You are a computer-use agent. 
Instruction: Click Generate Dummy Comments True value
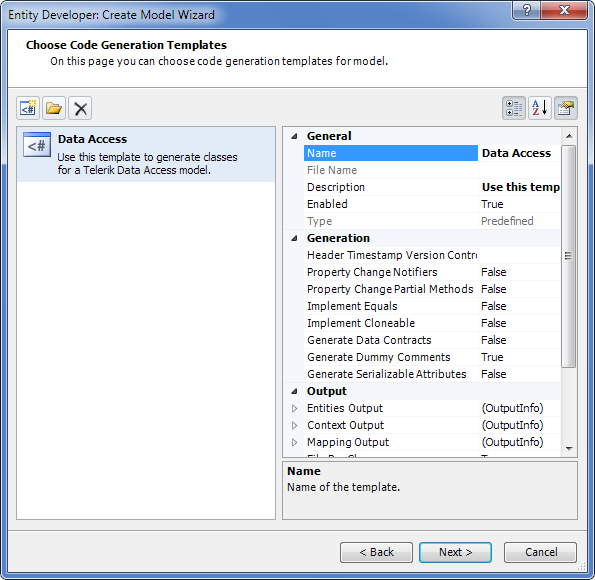point(519,357)
